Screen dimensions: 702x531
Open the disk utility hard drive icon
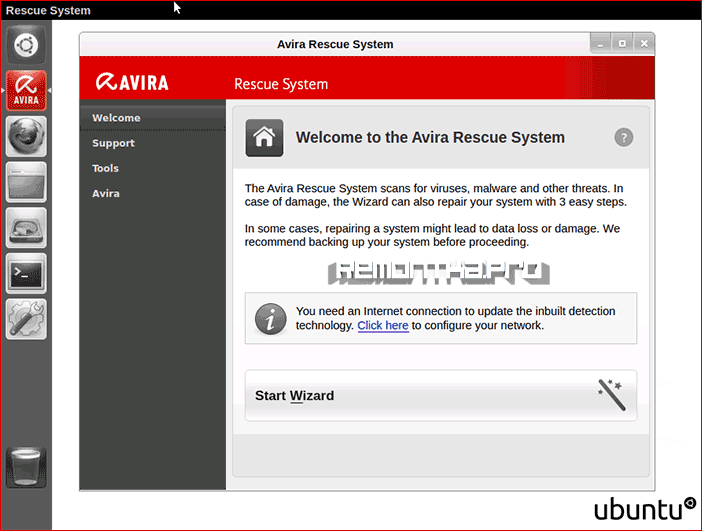point(26,227)
